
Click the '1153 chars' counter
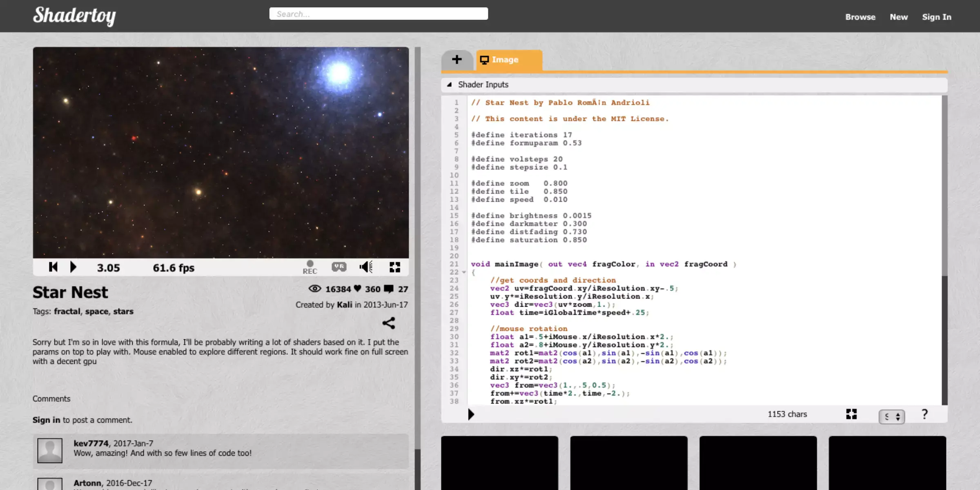[x=787, y=414]
